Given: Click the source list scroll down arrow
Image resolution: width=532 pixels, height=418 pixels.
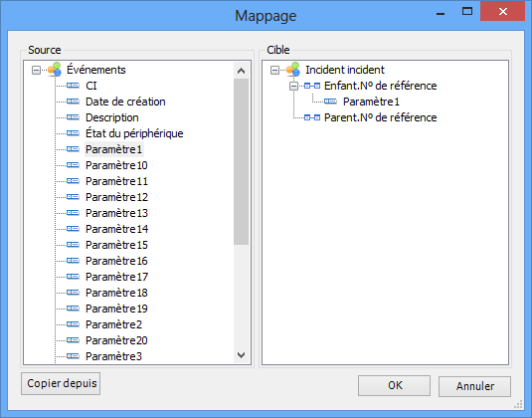Looking at the screenshot, I should pos(242,355).
